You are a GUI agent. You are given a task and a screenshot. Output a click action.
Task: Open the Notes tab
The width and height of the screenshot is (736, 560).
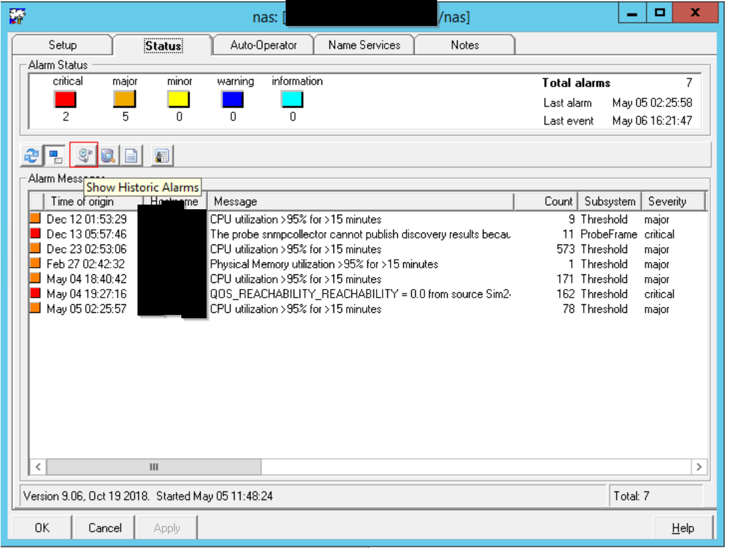(x=464, y=45)
